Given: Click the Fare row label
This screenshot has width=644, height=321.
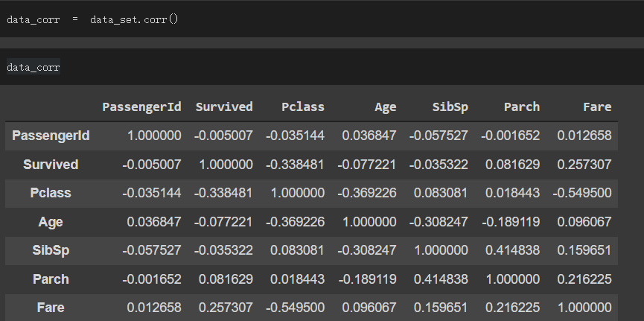Looking at the screenshot, I should coord(51,308).
